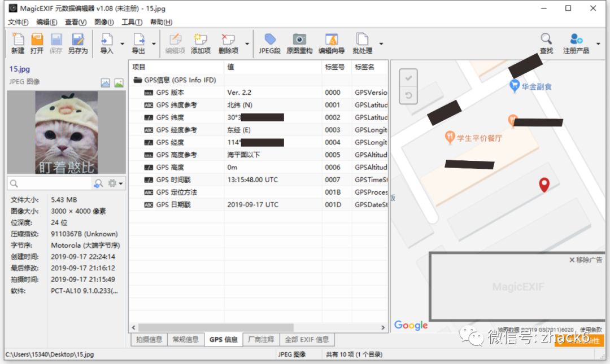Expand the 导出 dropdown arrow
610x364 pixels.
pos(154,44)
